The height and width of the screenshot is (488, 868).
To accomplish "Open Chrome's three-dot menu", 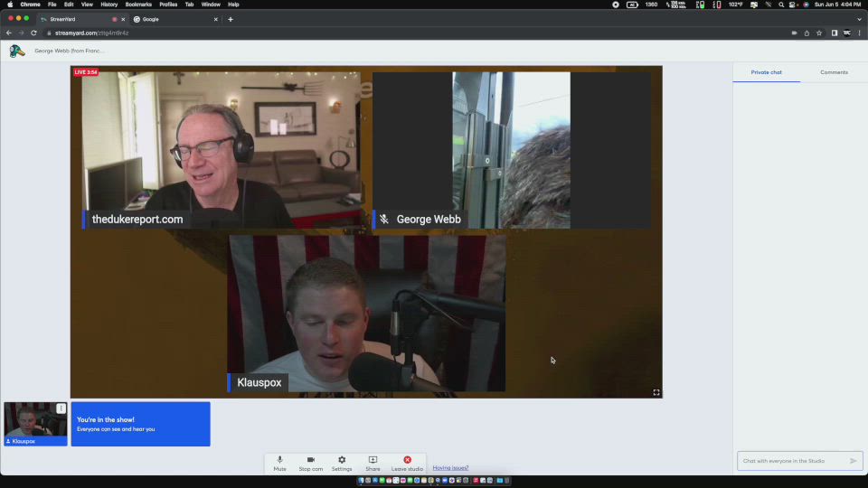I will (x=859, y=33).
